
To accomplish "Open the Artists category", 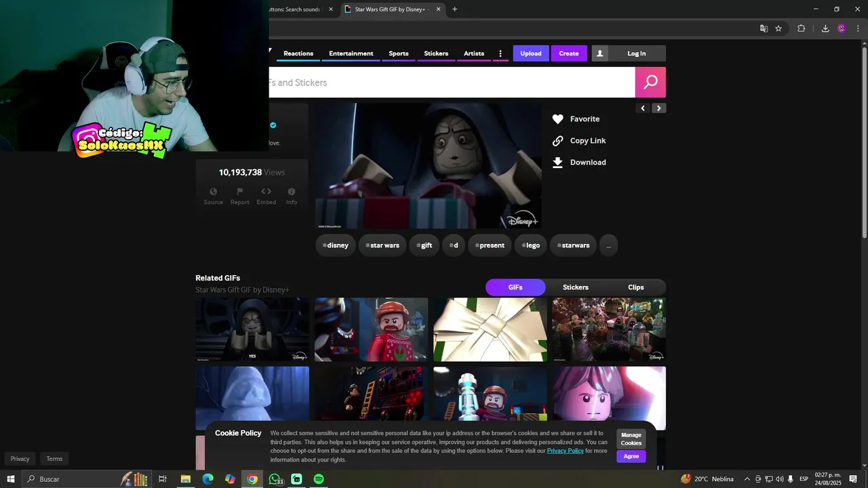I will 474,54.
